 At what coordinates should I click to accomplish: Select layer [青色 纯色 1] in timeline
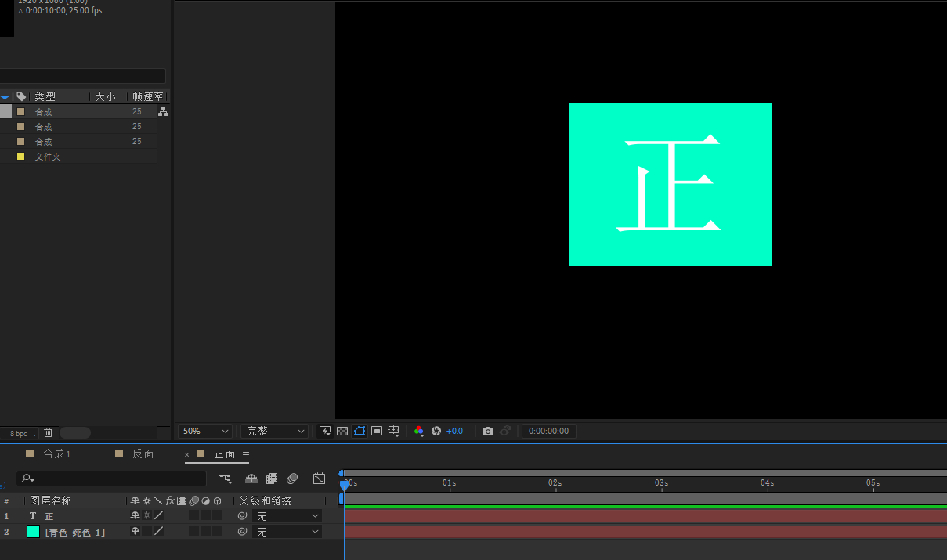tap(75, 532)
